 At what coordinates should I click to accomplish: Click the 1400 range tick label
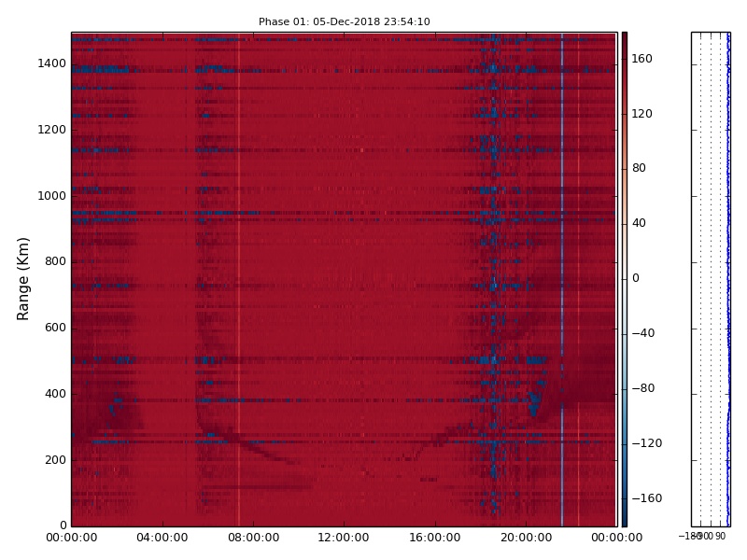(52, 63)
